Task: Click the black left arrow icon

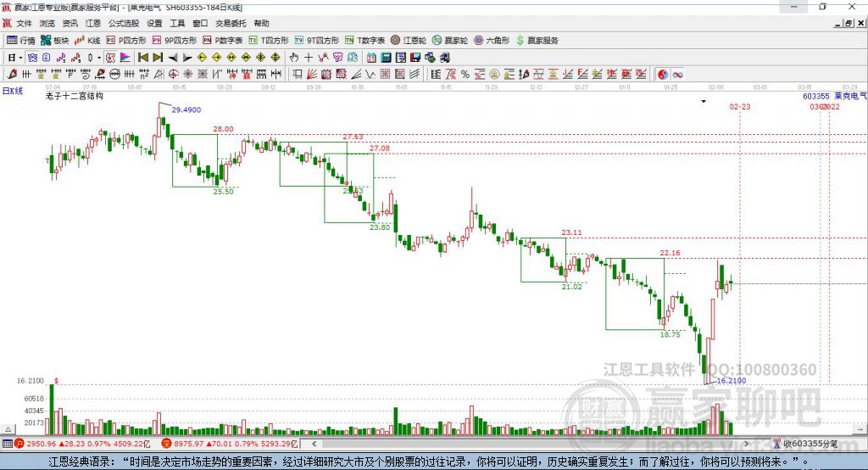Action: [173, 58]
